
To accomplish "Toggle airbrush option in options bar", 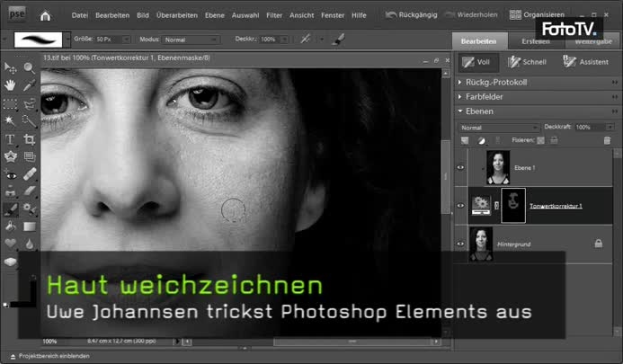I will (x=305, y=39).
